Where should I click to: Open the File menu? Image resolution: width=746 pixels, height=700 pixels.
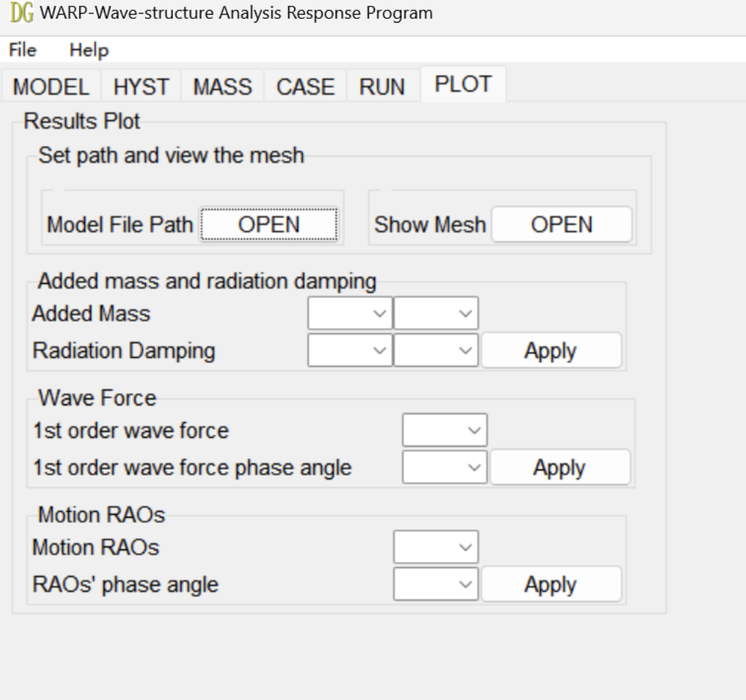pyautogui.click(x=23, y=51)
